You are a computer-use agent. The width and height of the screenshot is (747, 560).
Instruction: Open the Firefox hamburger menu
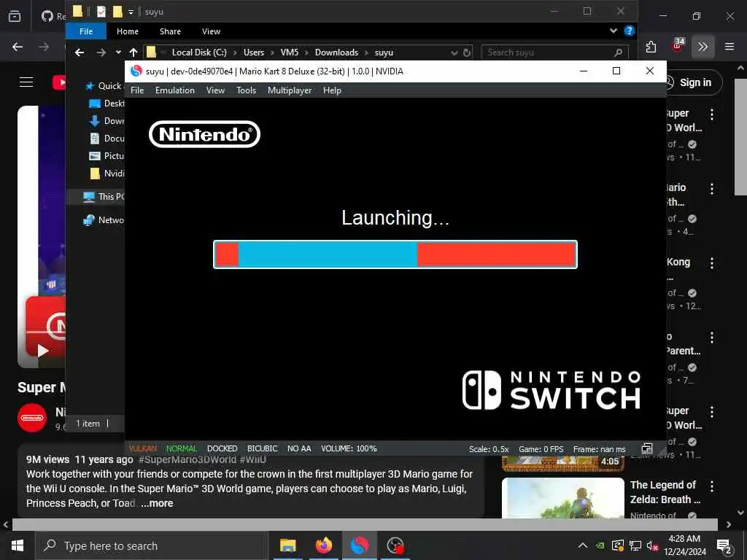[729, 47]
